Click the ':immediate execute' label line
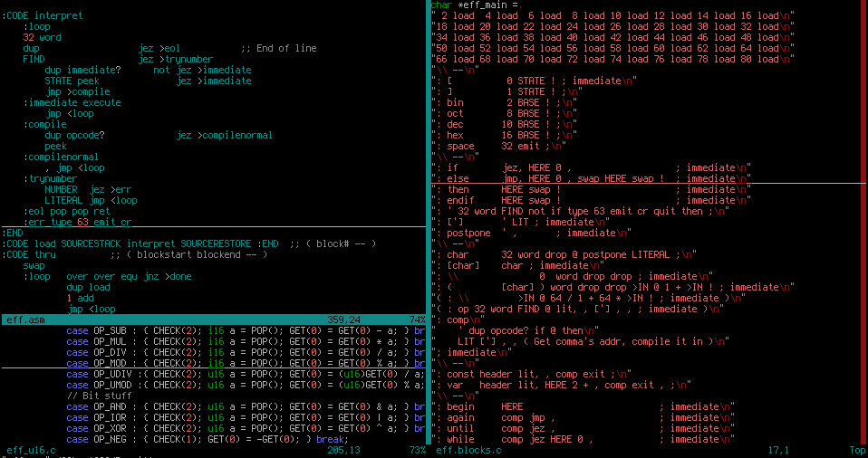The height and width of the screenshot is (458, 868). pyautogui.click(x=72, y=102)
